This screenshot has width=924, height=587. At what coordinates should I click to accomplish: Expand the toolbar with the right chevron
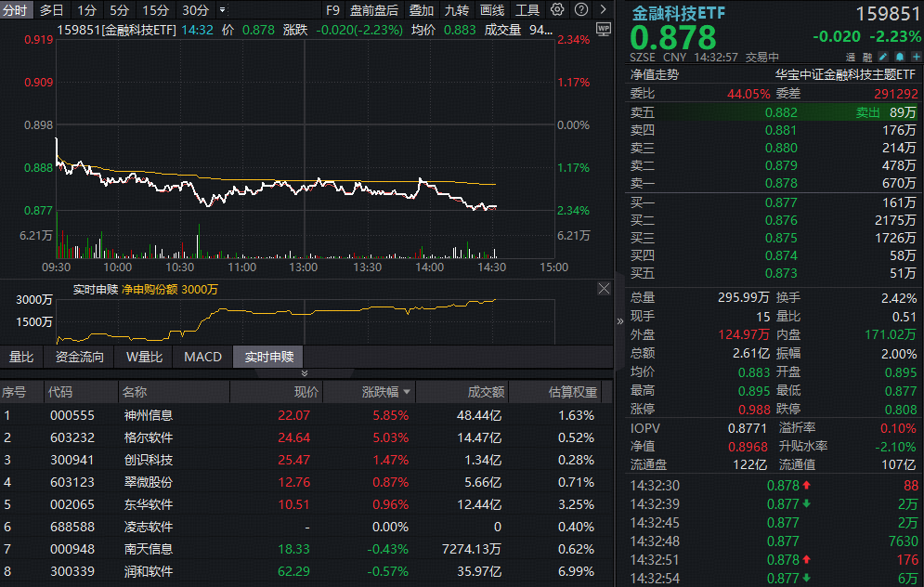pyautogui.click(x=602, y=10)
